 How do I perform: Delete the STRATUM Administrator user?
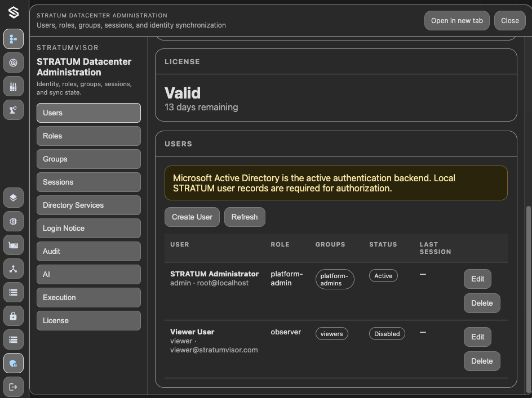click(x=482, y=303)
